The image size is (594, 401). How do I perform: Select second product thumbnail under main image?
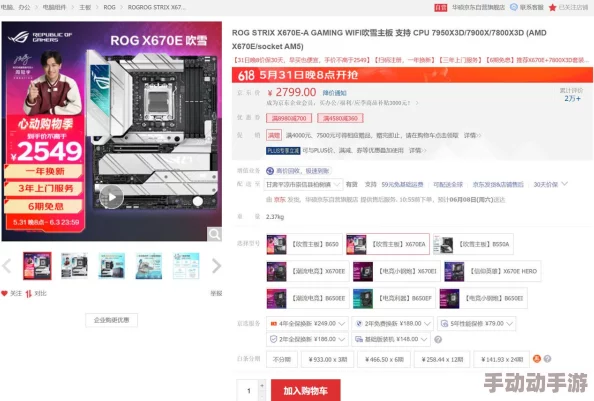point(74,266)
